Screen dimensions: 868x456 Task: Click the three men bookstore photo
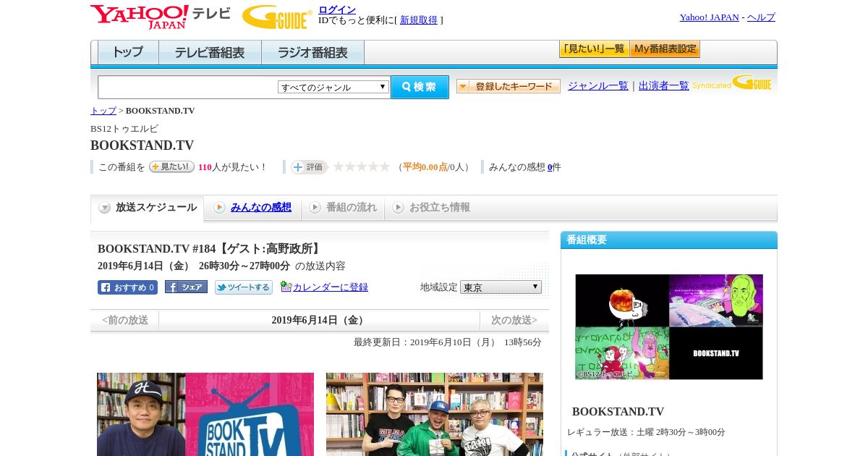(435, 414)
